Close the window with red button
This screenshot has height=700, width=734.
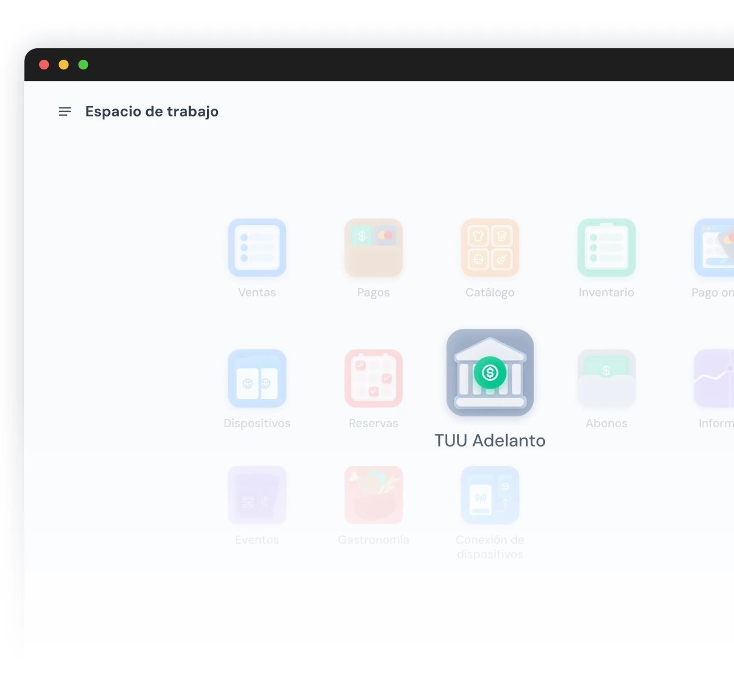(44, 65)
